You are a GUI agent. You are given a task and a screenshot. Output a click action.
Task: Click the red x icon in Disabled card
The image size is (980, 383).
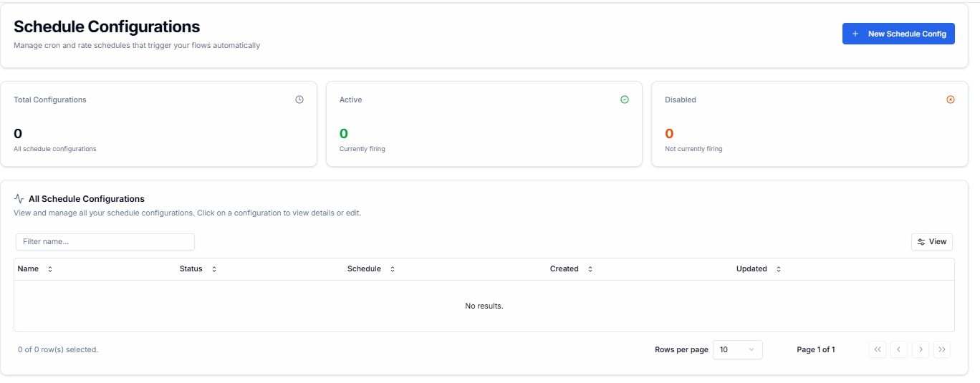[951, 100]
